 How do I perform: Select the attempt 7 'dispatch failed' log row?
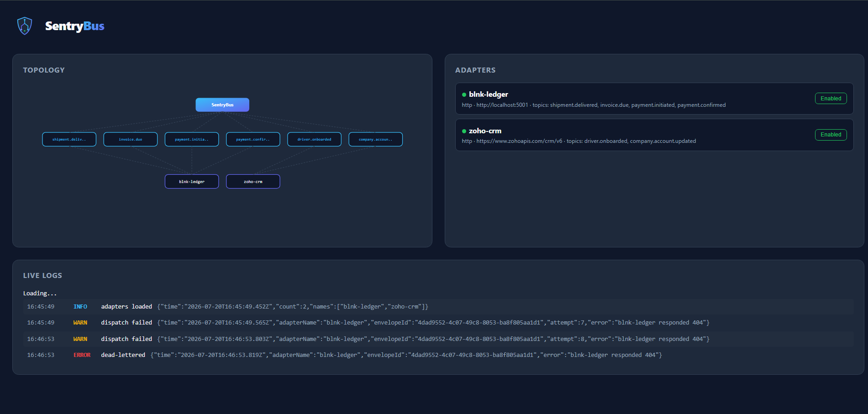pyautogui.click(x=438, y=323)
